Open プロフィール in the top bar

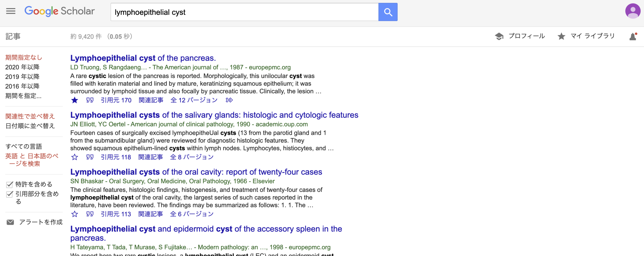coord(520,36)
